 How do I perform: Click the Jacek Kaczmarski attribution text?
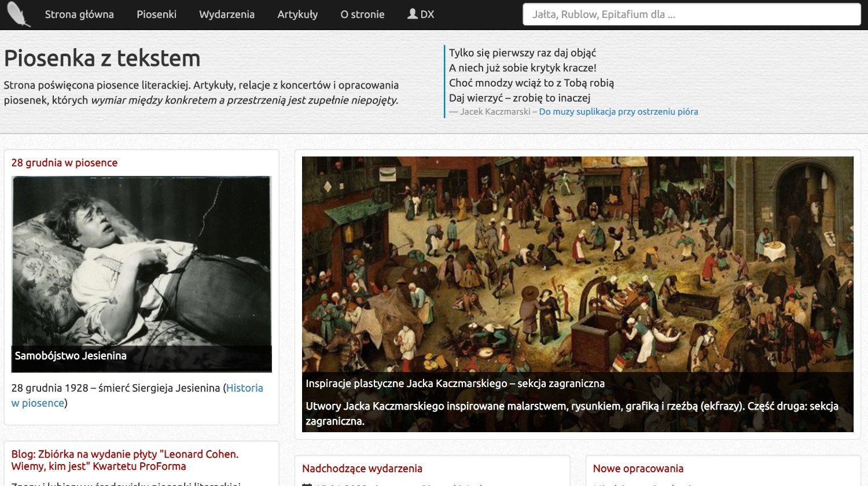(495, 112)
